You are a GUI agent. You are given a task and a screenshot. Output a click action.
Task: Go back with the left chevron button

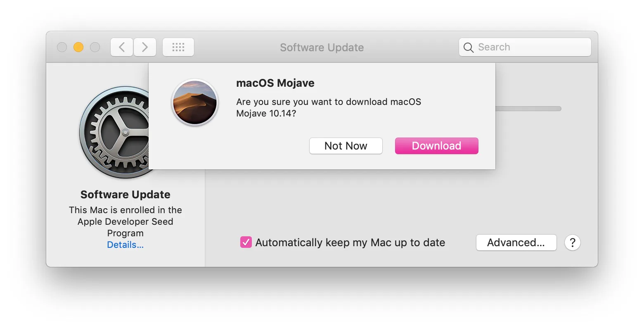[x=122, y=47]
